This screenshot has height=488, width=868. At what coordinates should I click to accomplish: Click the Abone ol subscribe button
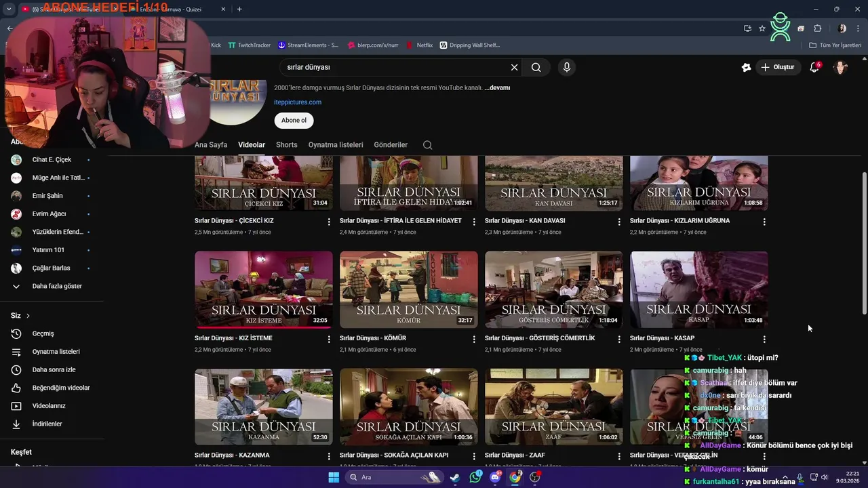click(294, 121)
